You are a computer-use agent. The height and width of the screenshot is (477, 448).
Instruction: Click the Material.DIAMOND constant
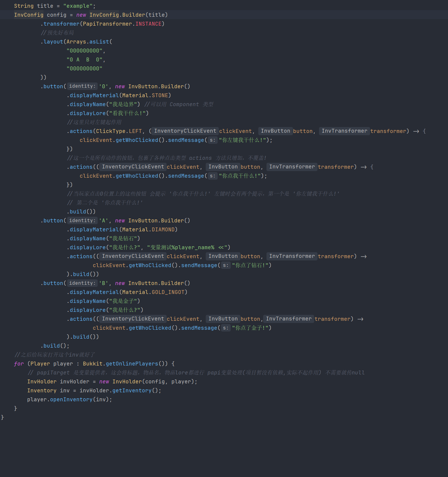(x=163, y=230)
